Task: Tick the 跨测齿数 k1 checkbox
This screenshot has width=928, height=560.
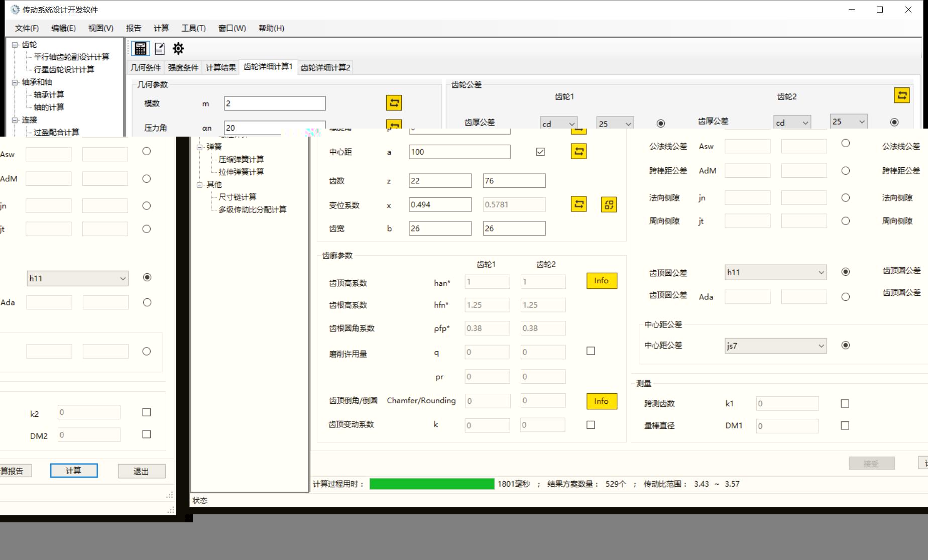Action: (x=845, y=404)
